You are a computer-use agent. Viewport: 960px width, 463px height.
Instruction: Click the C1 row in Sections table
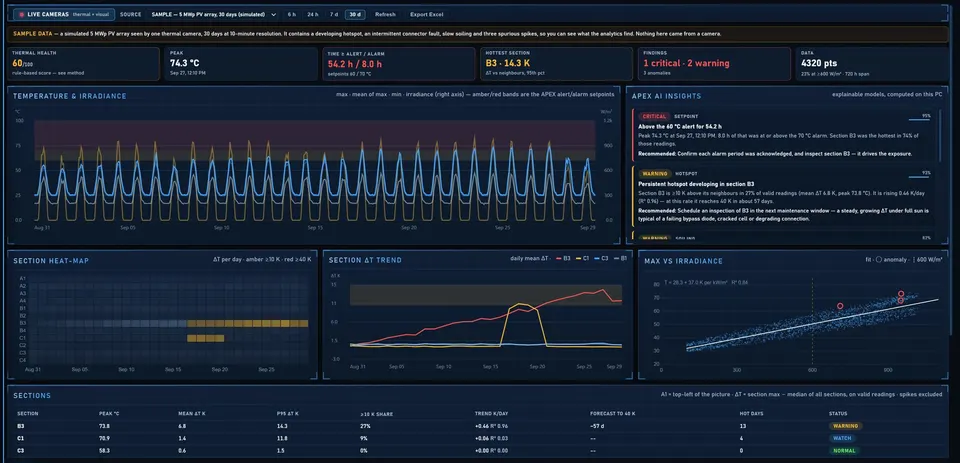479,439
